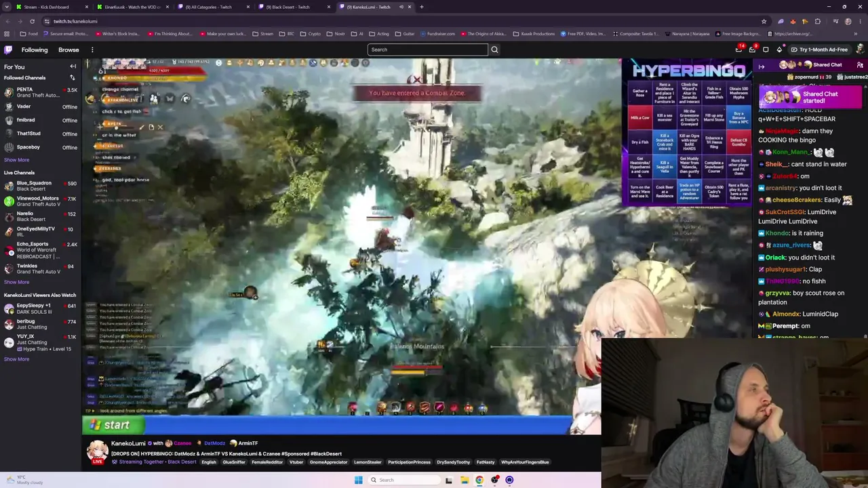868x488 pixels.
Task: Open Get Bits icon in top bar
Action: coord(779,49)
